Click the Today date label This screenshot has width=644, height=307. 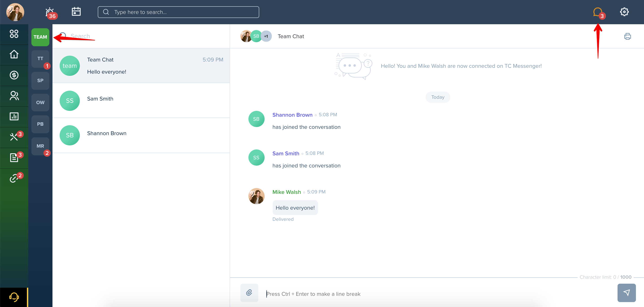(438, 97)
